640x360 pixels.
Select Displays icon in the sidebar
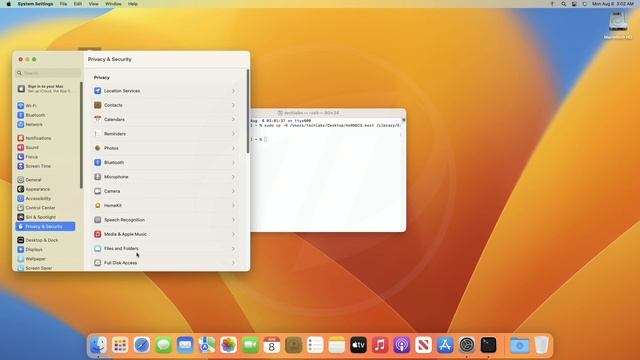tap(21, 249)
